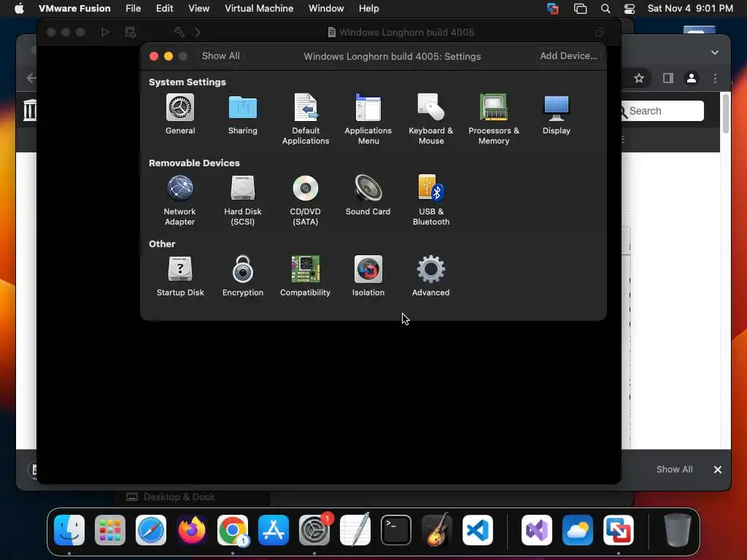Screen dimensions: 747x560
Task: Open the View menu
Action: coord(198,8)
